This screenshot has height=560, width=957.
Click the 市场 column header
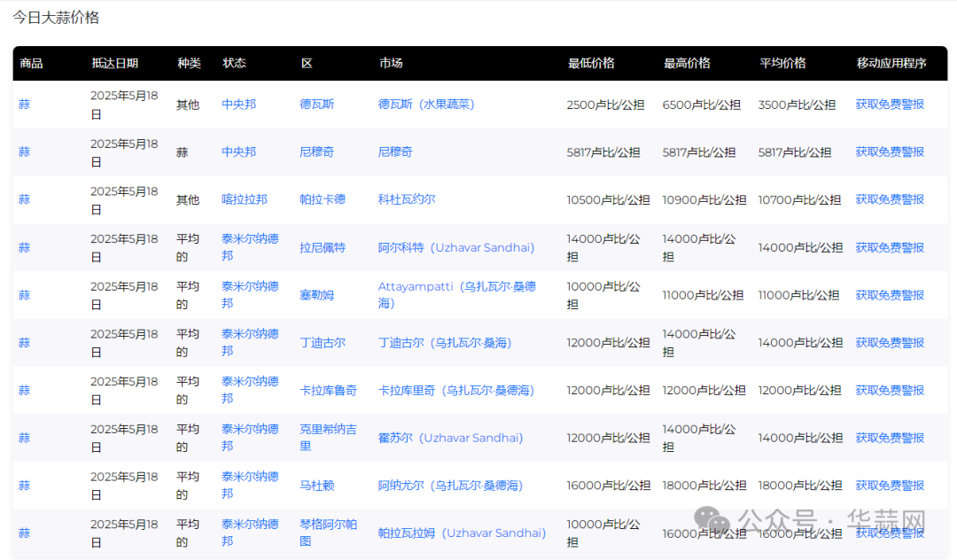(x=391, y=64)
